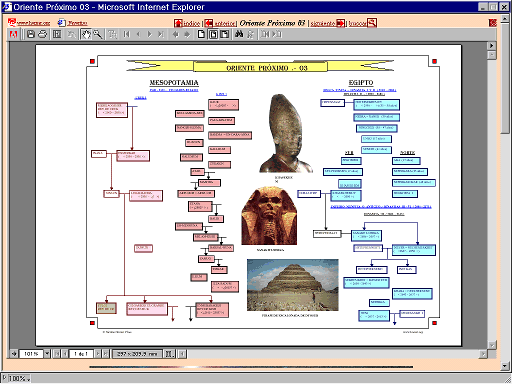Open the document pane menu arrow
This screenshot has height=384, width=512.
click(x=491, y=46)
